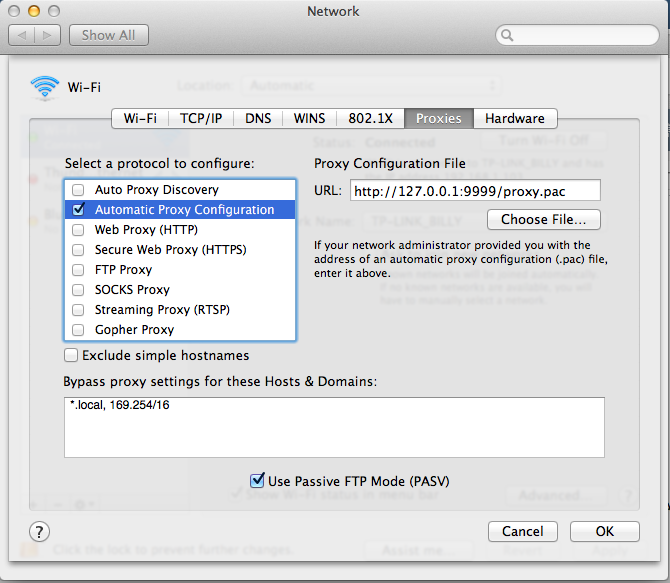Click the Show All button
670x583 pixels.
click(109, 35)
